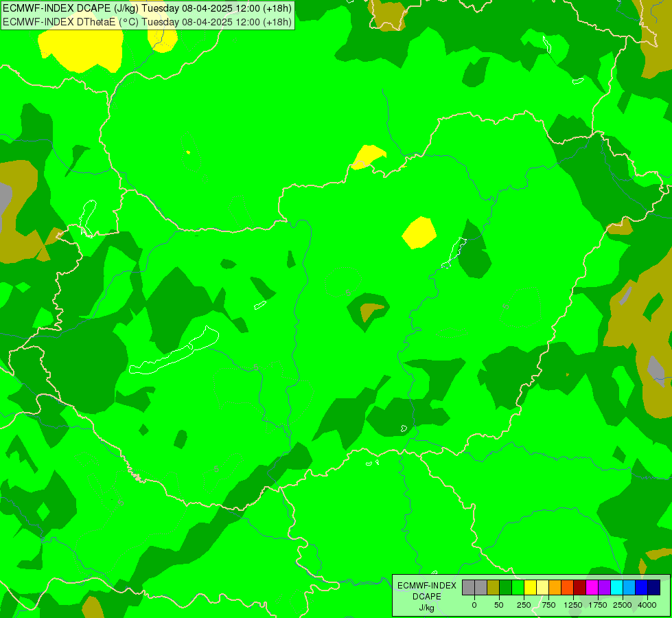Select the olive legend swatch
This screenshot has height=618, width=672.
[x=494, y=588]
